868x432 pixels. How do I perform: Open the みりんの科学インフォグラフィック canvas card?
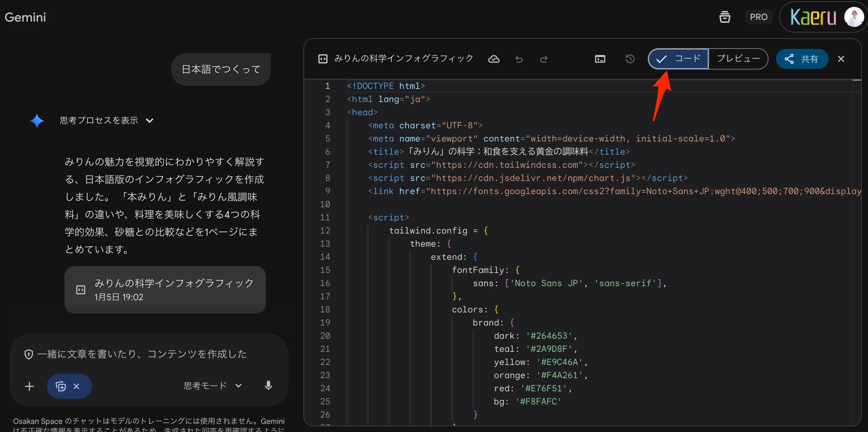(165, 290)
